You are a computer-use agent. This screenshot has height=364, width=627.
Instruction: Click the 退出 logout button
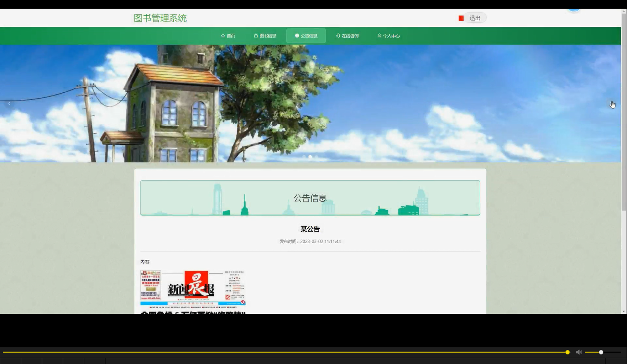(x=474, y=18)
